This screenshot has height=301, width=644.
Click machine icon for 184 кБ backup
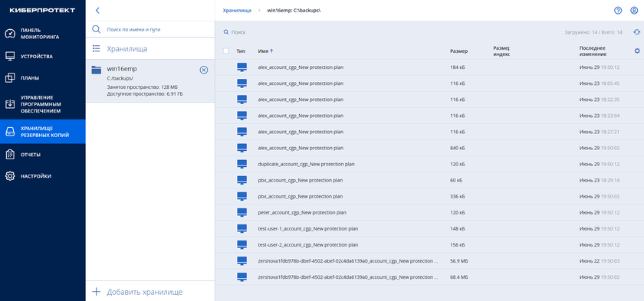pos(242,67)
